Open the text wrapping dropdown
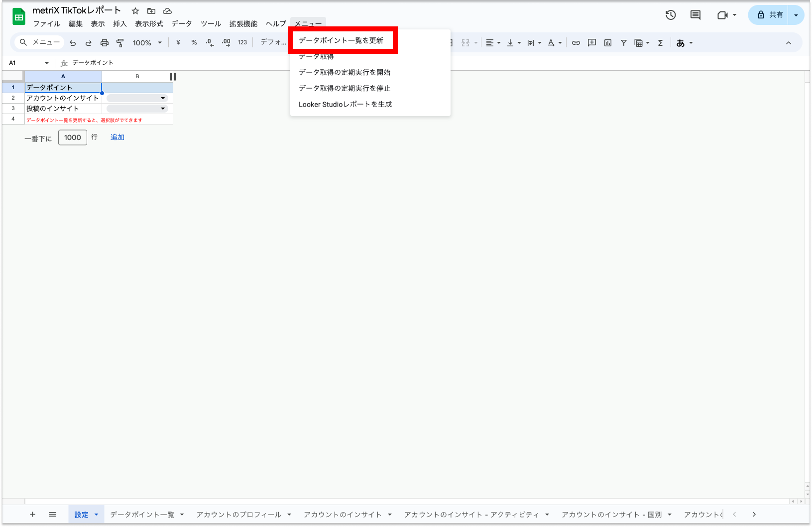The image size is (812, 527). point(534,43)
